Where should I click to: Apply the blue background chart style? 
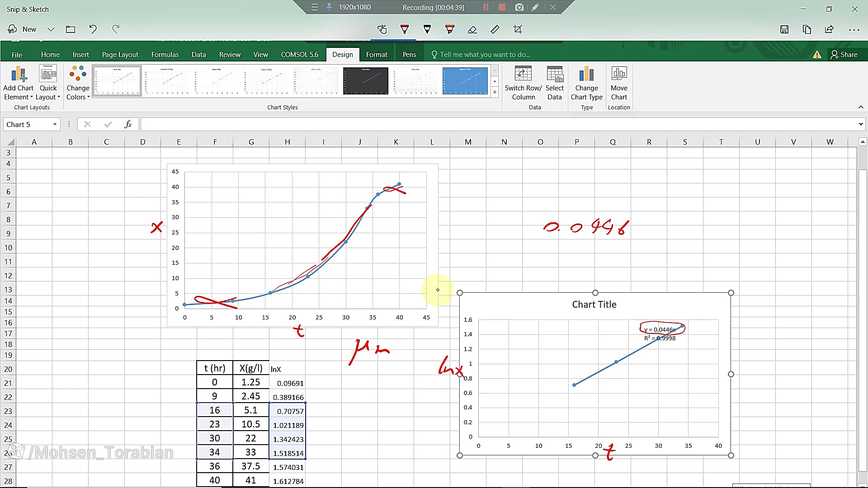[x=465, y=81]
